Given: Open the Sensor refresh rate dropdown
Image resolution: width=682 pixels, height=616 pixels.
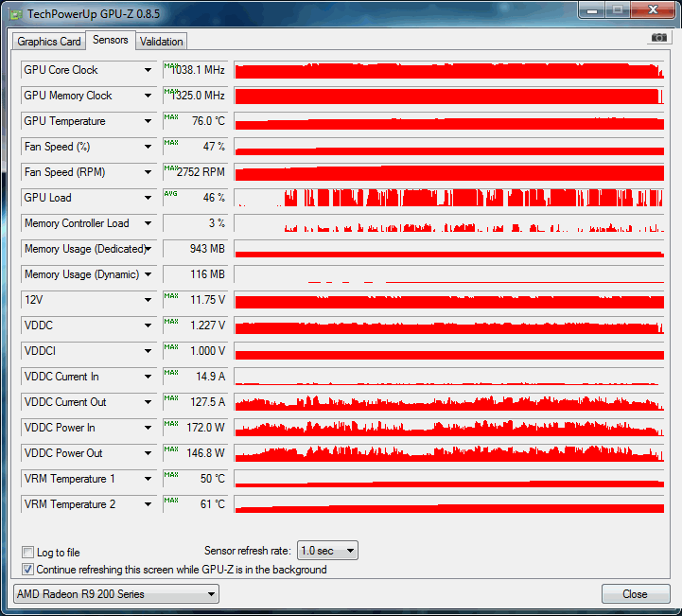Looking at the screenshot, I should coord(327,551).
